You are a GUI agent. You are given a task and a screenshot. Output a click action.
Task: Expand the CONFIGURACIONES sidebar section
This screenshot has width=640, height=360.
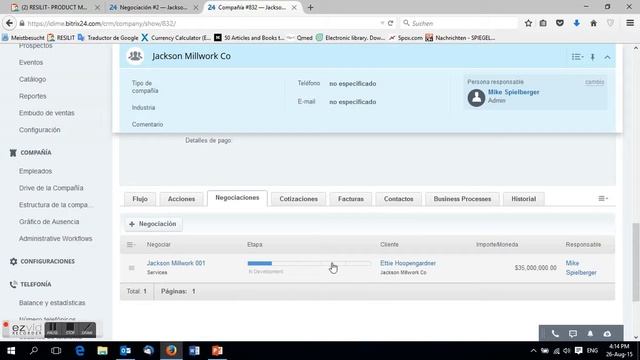[47, 261]
